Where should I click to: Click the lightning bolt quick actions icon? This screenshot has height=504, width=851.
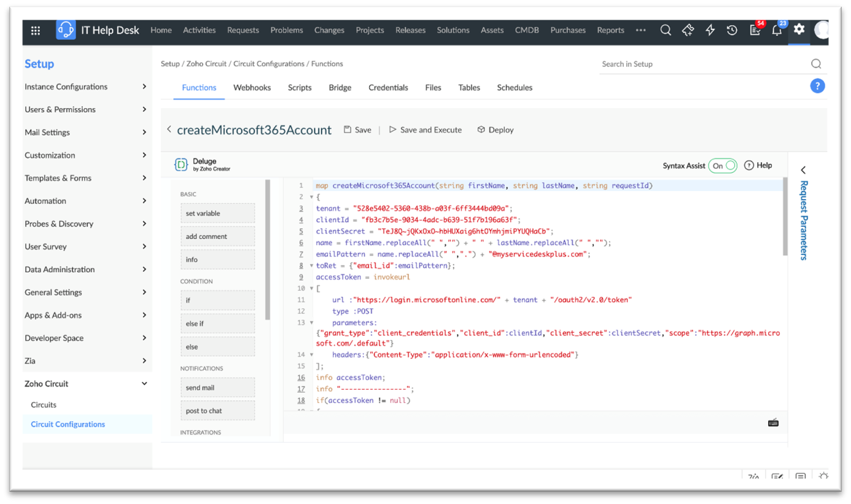pos(710,30)
